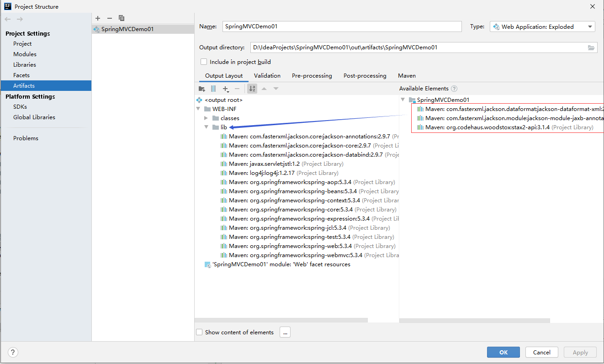604x364 pixels.
Task: Select the spring-expression:5.3.4 library row
Action: click(309, 218)
